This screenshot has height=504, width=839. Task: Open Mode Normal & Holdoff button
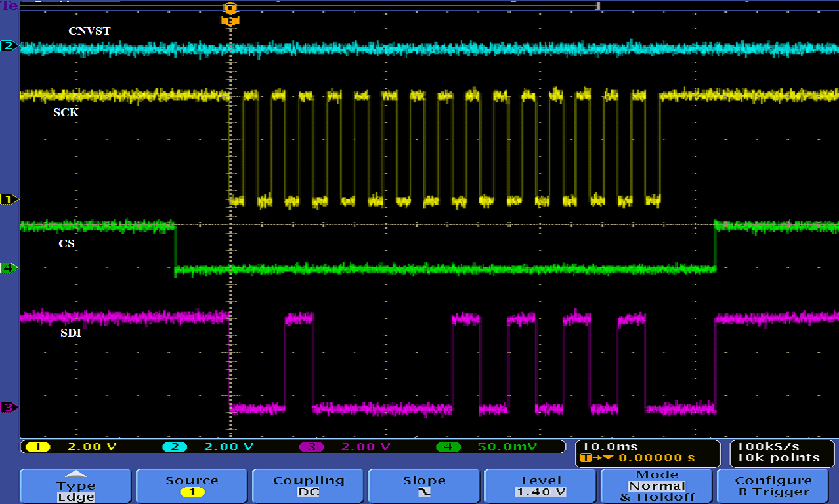[656, 486]
